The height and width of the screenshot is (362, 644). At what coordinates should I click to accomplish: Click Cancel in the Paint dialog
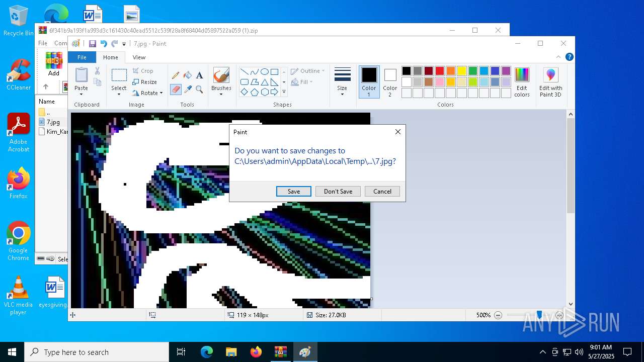[382, 192]
